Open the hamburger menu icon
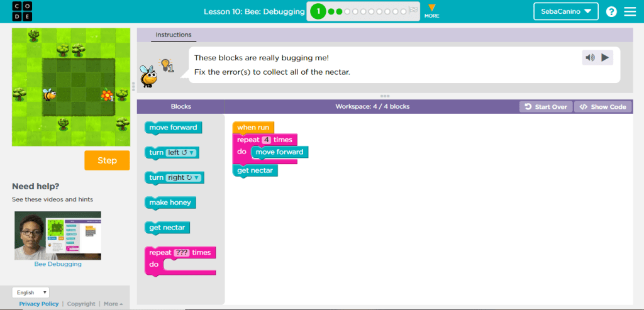644x310 pixels. click(x=630, y=11)
